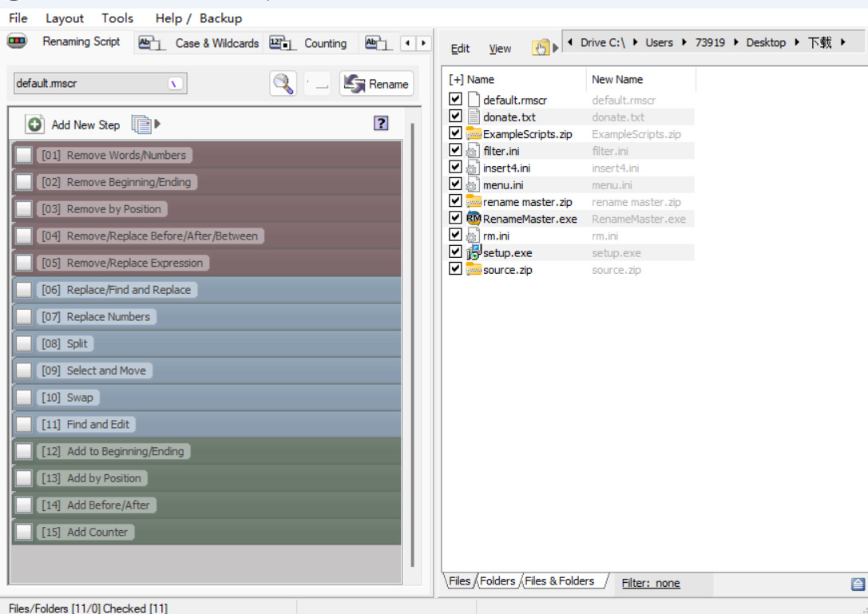Click the Name column header
The image size is (868, 614).
click(x=481, y=79)
